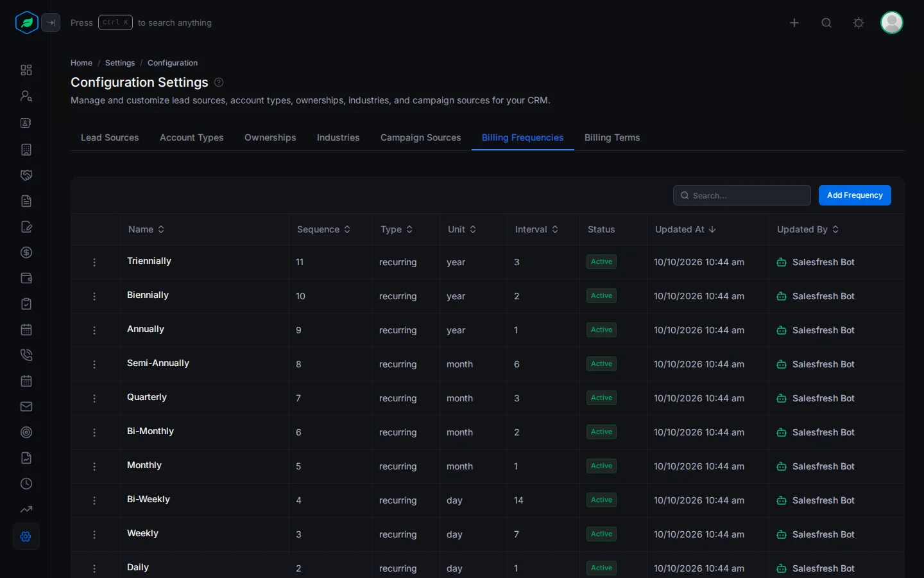Click the magnifier search icon in top bar
The width and height of the screenshot is (924, 578).
(x=826, y=23)
